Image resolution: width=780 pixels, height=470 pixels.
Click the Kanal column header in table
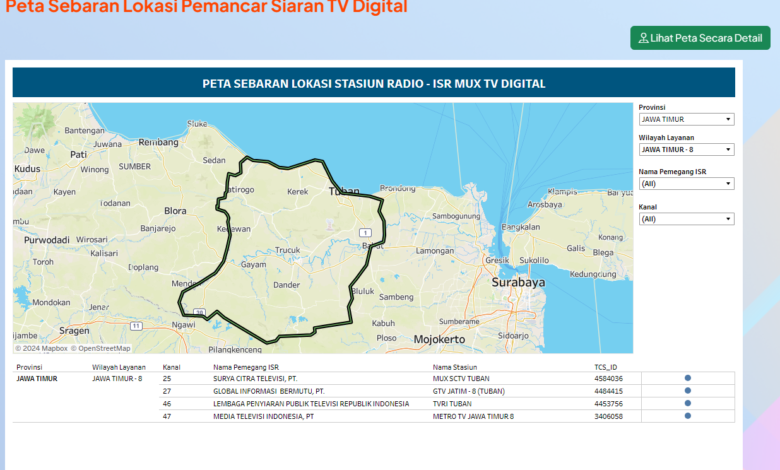pyautogui.click(x=171, y=367)
